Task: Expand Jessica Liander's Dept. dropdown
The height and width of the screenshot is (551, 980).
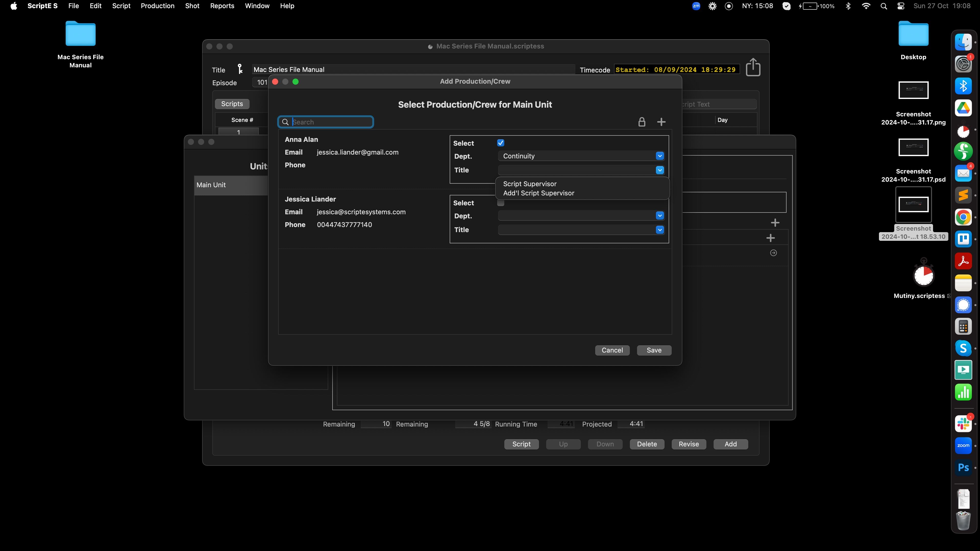Action: pyautogui.click(x=660, y=216)
